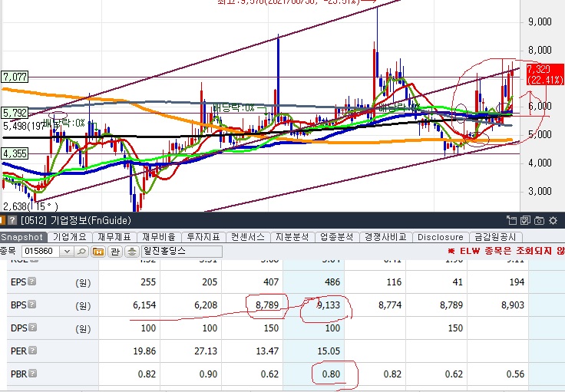Click the stock name field 일진홀딩스
This screenshot has width=565, height=392.
coord(182,252)
